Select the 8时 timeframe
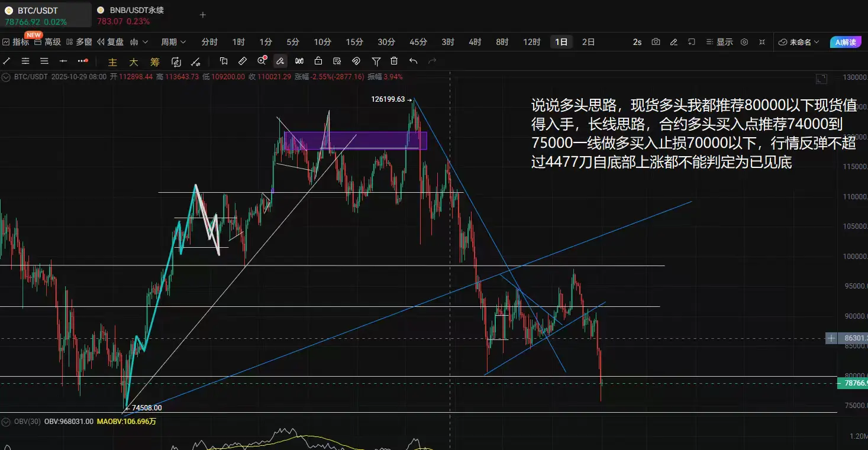Screen dimensions: 868x450 pyautogui.click(x=502, y=42)
